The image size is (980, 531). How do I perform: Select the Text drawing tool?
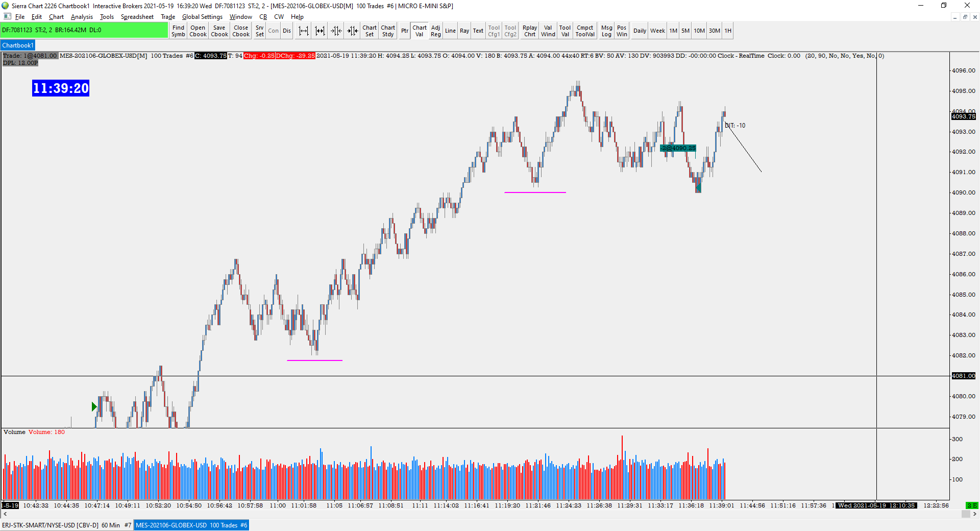coord(478,31)
